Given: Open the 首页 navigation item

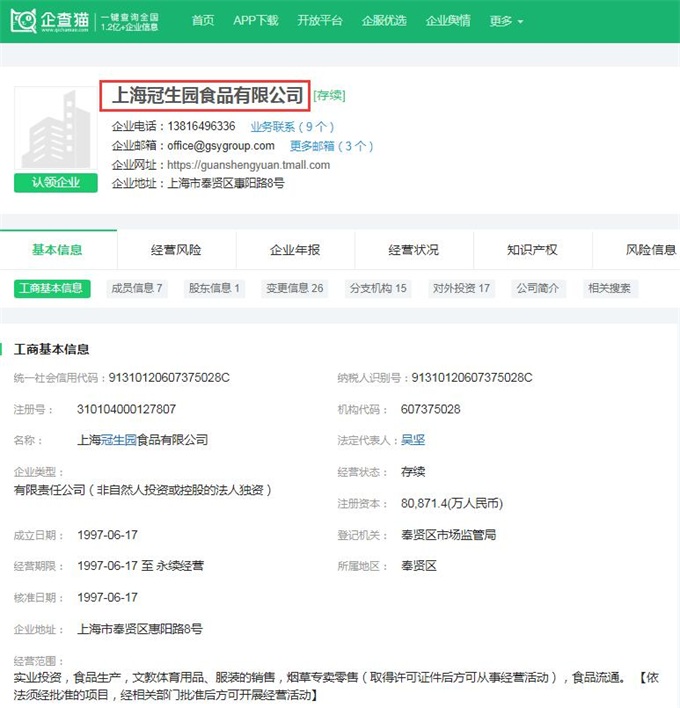Looking at the screenshot, I should click(x=203, y=20).
